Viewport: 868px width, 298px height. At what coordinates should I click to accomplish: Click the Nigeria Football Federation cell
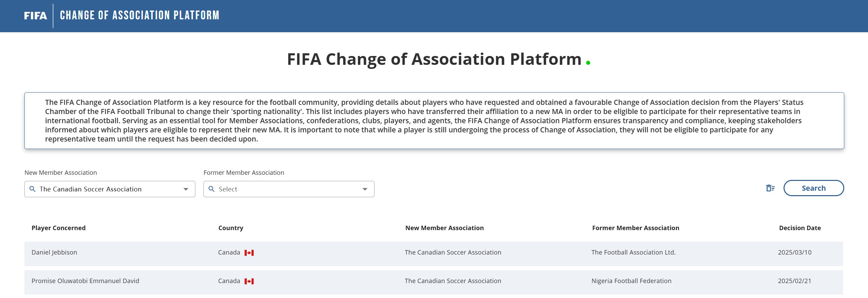(x=631, y=281)
